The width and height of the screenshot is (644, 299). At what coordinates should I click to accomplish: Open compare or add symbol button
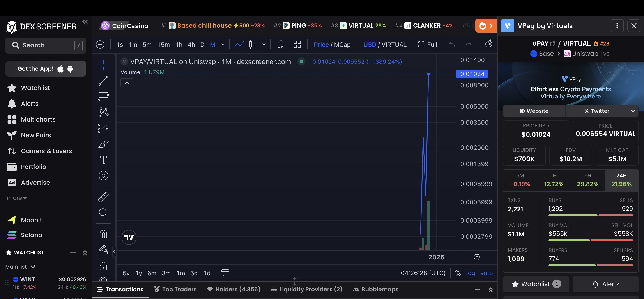coord(100,45)
